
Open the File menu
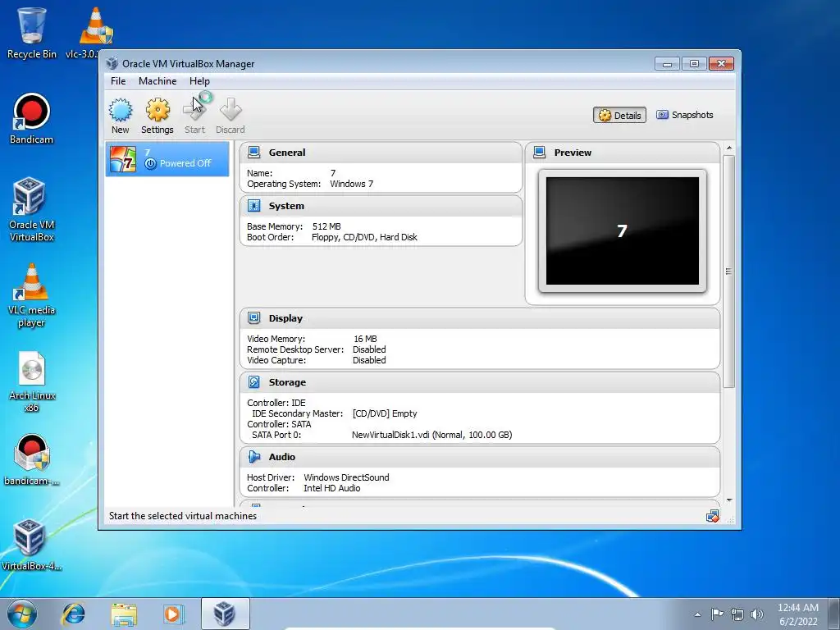click(118, 81)
